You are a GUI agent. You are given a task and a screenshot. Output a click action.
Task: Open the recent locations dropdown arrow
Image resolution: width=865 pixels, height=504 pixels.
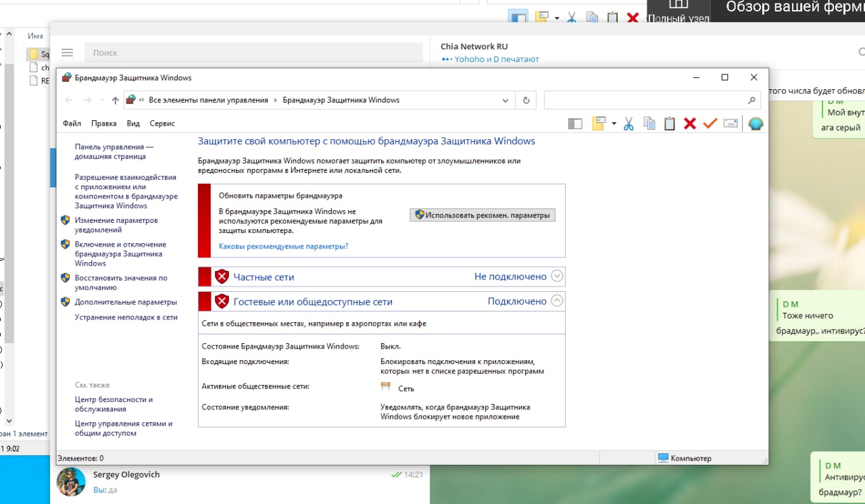[x=101, y=100]
